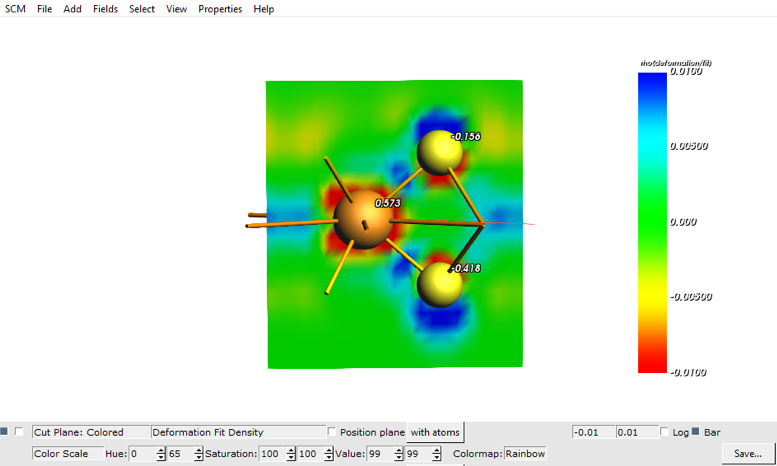The height and width of the screenshot is (466, 777).
Task: Click the Save... button
Action: (747, 454)
